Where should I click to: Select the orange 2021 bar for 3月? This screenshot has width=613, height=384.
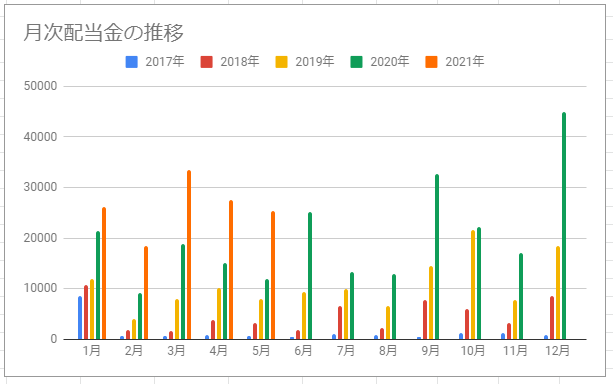point(189,255)
